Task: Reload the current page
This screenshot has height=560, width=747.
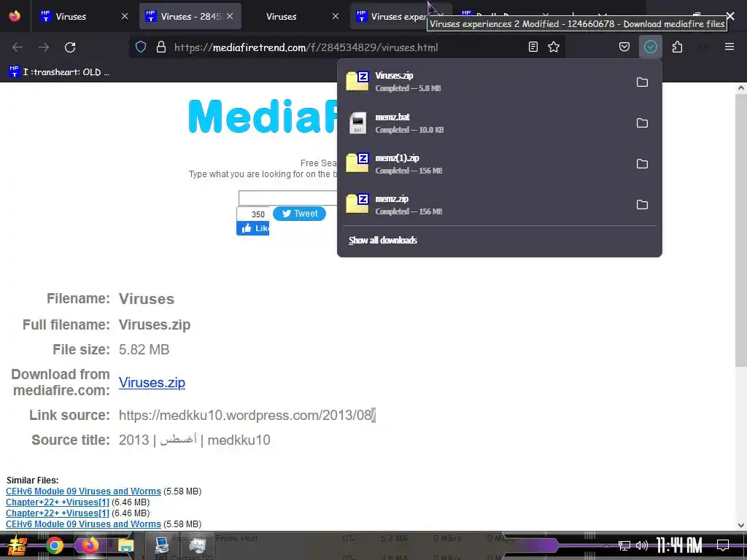Action: pyautogui.click(x=70, y=47)
